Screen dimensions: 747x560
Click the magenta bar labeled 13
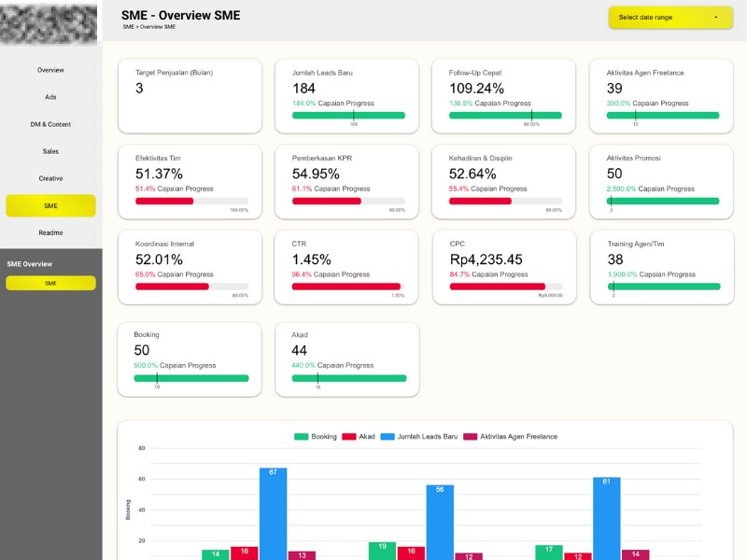click(x=302, y=555)
